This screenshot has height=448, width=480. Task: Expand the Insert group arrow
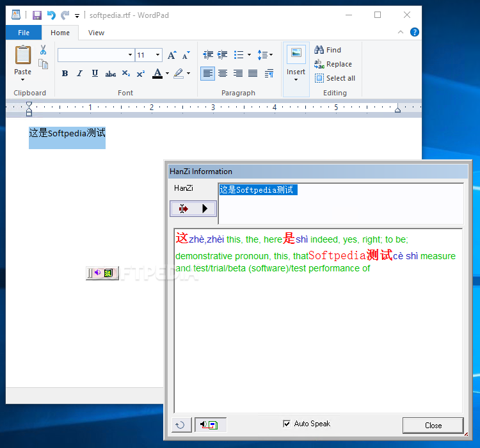pyautogui.click(x=296, y=79)
